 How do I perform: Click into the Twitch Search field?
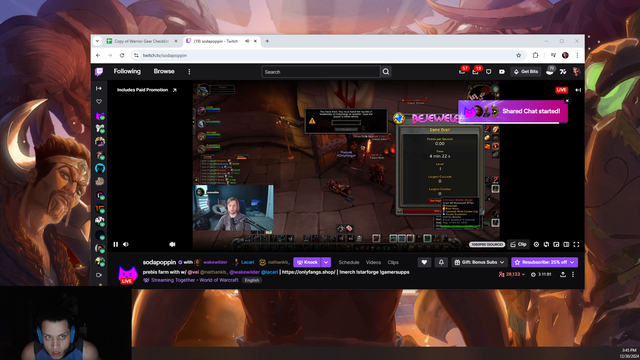pyautogui.click(x=321, y=72)
